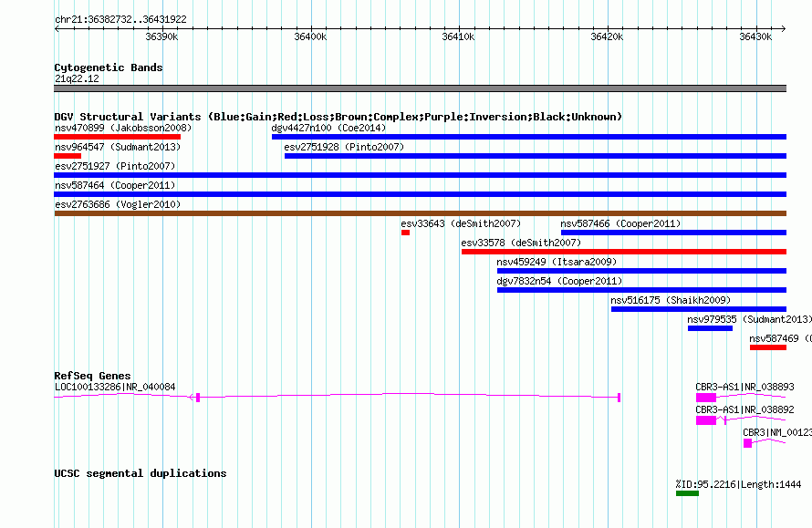Click esv2751928 (Pinto2007) label
The image size is (812, 528).
point(344,147)
